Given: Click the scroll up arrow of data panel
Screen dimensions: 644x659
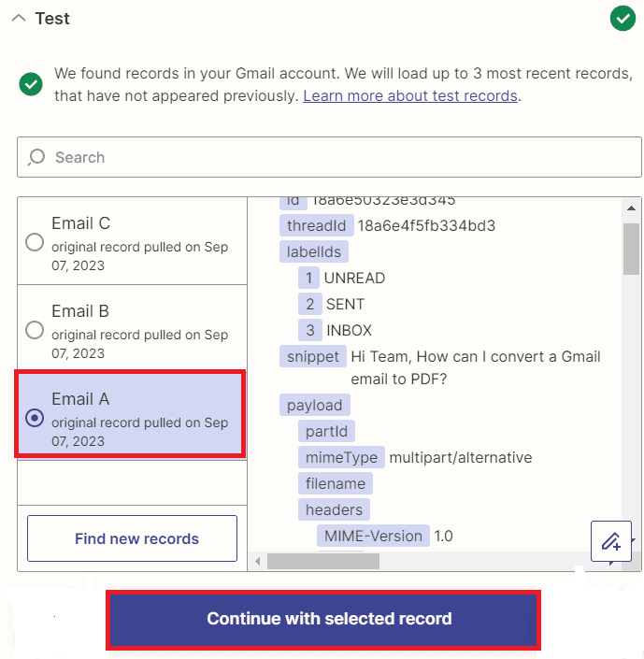Looking at the screenshot, I should [x=632, y=208].
